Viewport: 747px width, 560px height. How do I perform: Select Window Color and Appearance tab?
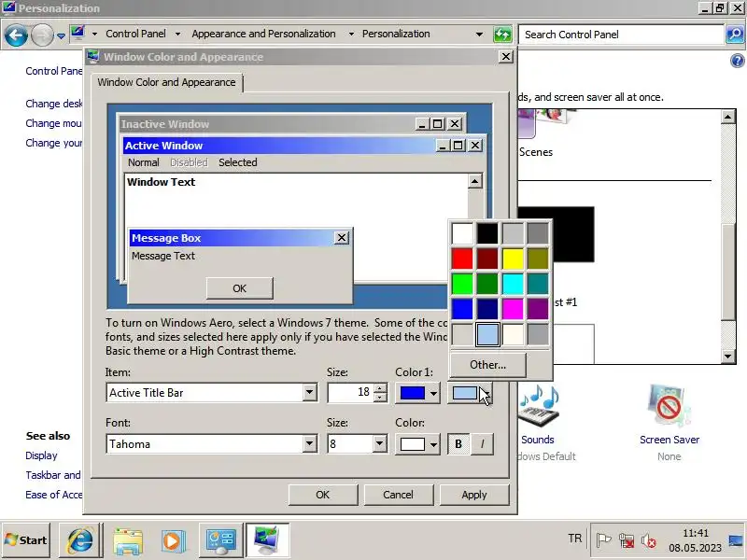(x=166, y=82)
